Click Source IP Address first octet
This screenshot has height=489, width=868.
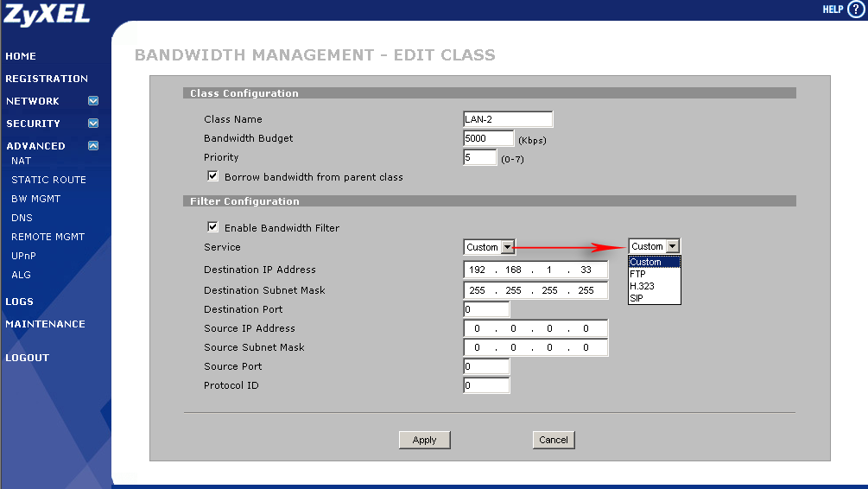tap(477, 328)
